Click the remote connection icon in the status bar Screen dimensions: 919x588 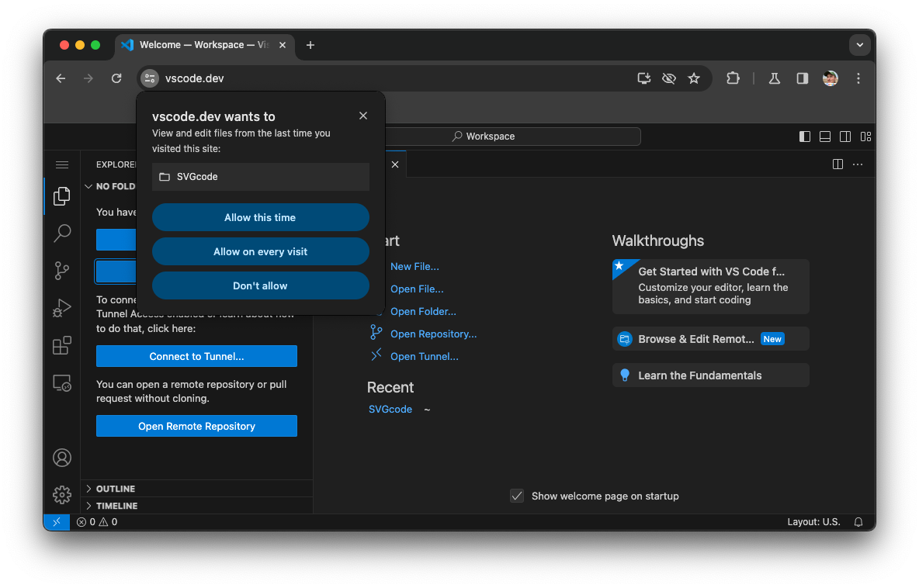click(56, 521)
